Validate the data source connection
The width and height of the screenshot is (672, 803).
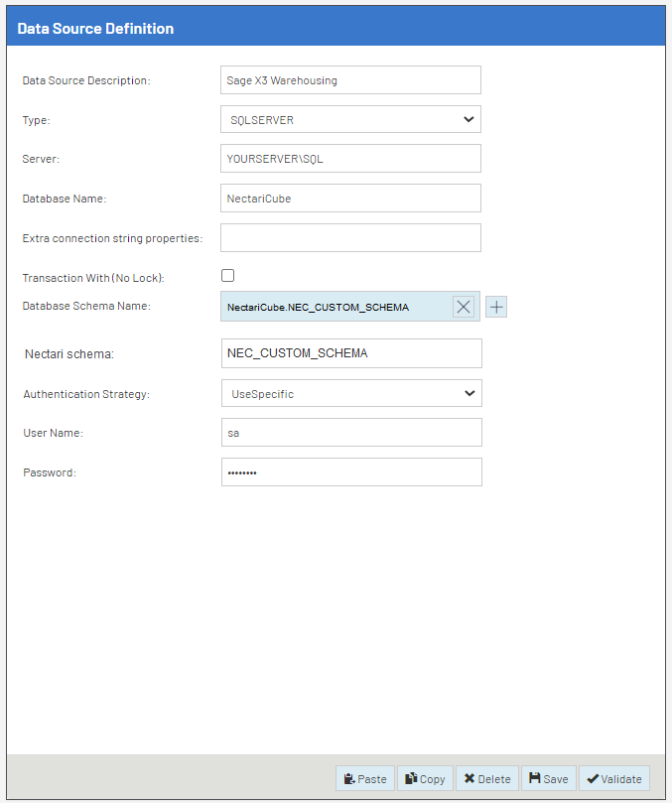click(x=613, y=779)
